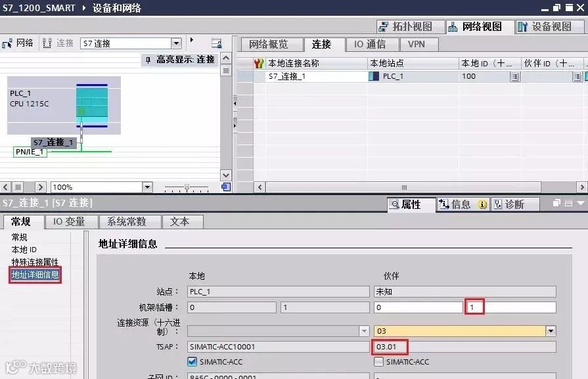This screenshot has width=588, height=379.
Task: Open the S7 连接 connection type dropdown
Action: [176, 43]
